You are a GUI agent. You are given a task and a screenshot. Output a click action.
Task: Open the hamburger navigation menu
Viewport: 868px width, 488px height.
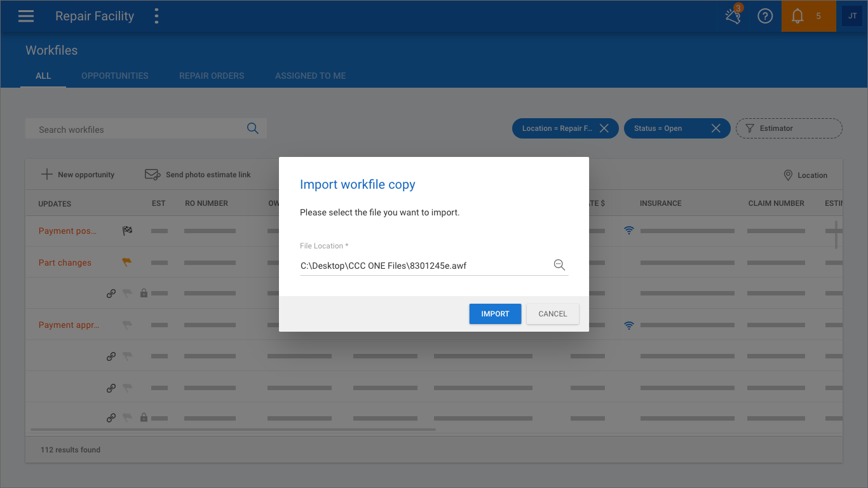click(26, 17)
